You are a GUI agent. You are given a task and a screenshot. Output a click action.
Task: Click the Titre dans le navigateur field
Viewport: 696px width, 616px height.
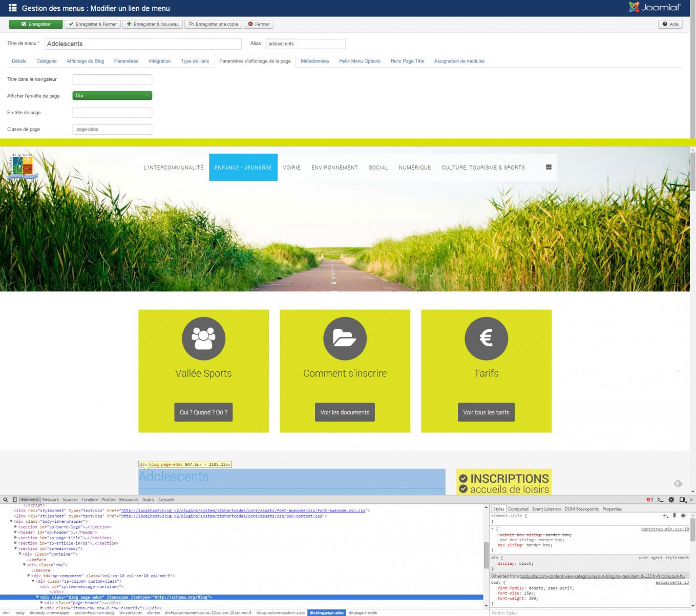coord(112,79)
